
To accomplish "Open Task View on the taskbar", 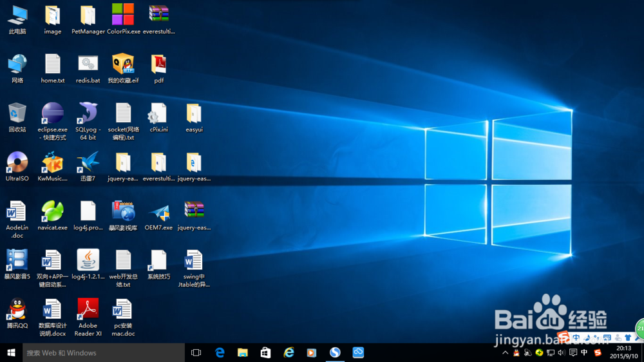I will tap(196, 352).
